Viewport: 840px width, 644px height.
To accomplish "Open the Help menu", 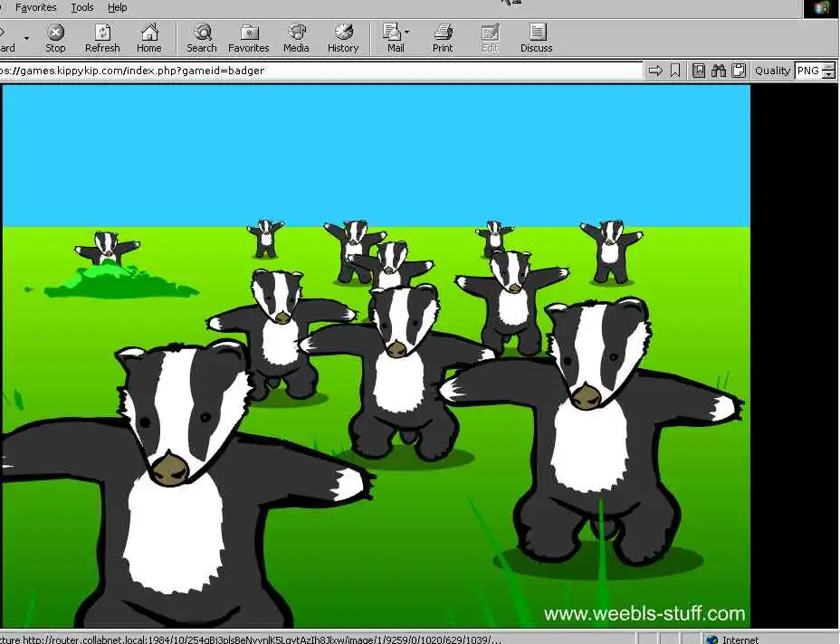I will (118, 7).
